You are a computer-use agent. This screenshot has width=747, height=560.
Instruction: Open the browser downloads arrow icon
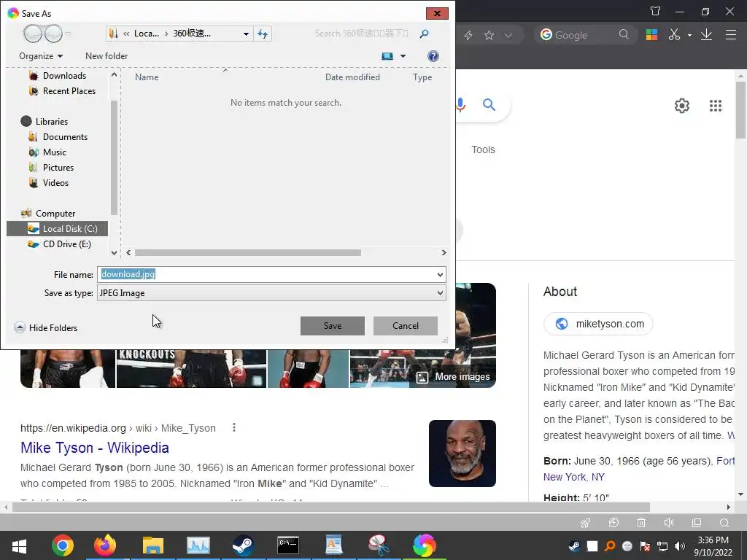pos(706,34)
